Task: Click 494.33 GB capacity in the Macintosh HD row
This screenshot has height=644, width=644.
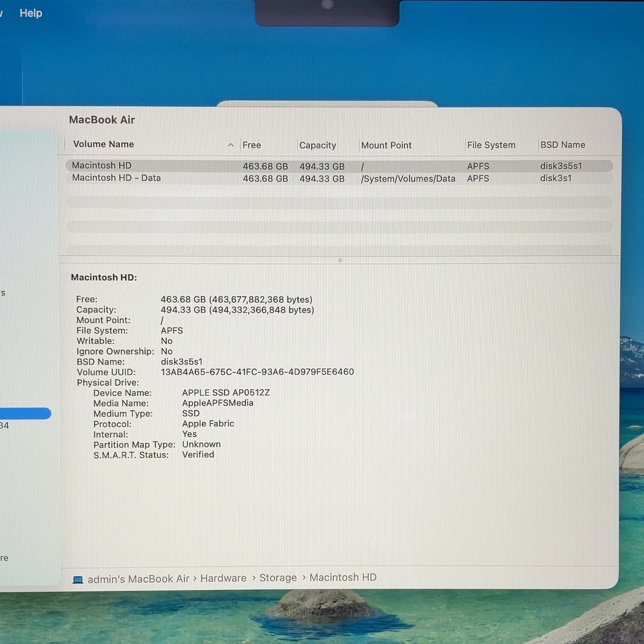Action: [322, 166]
